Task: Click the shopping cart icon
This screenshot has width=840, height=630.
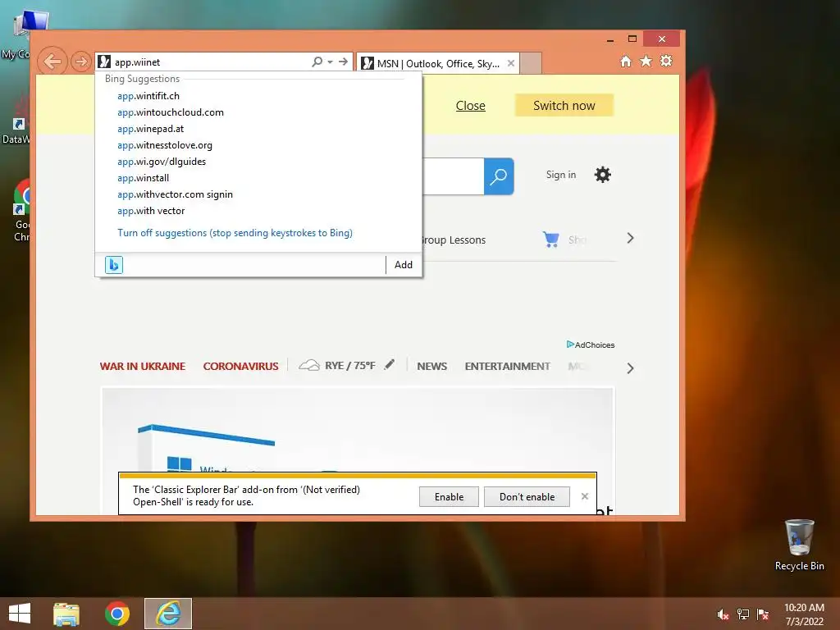Action: (x=550, y=239)
